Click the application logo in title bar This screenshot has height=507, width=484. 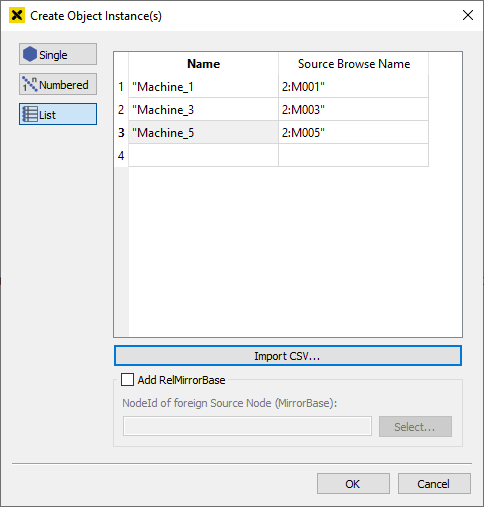(x=17, y=15)
